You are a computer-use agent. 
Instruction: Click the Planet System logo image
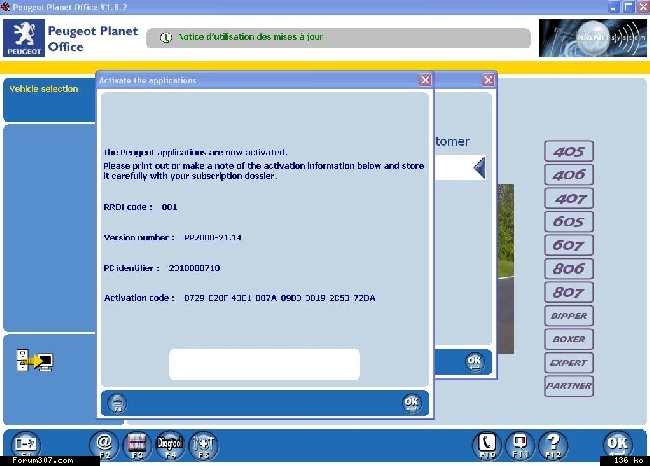click(x=592, y=38)
